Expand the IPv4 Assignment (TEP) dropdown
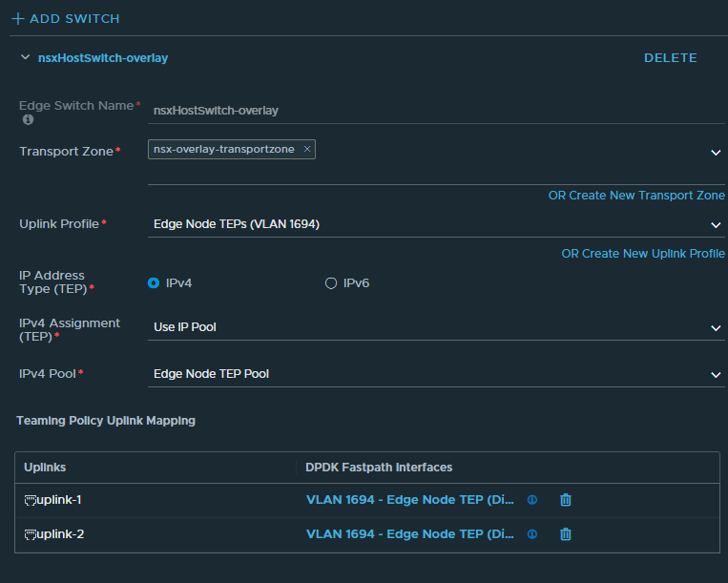 click(x=716, y=327)
